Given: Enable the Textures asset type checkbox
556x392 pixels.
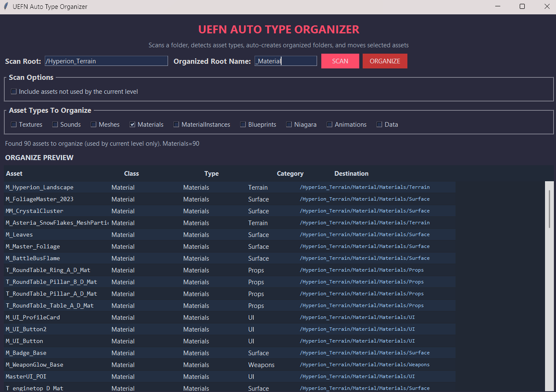Looking at the screenshot, I should pos(13,125).
